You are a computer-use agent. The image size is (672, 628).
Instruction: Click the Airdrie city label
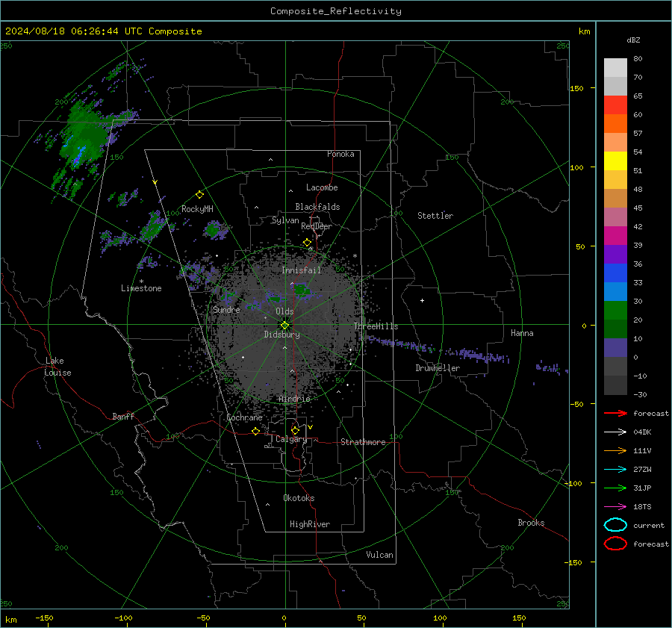(294, 399)
